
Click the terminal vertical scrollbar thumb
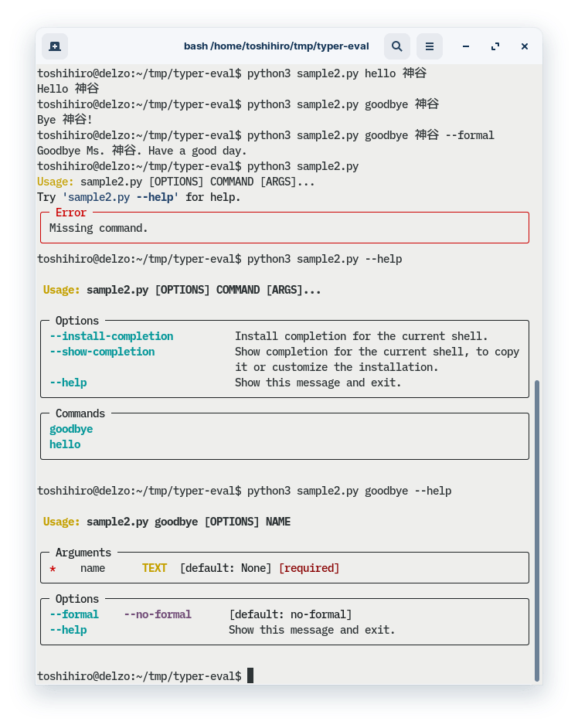tap(537, 530)
